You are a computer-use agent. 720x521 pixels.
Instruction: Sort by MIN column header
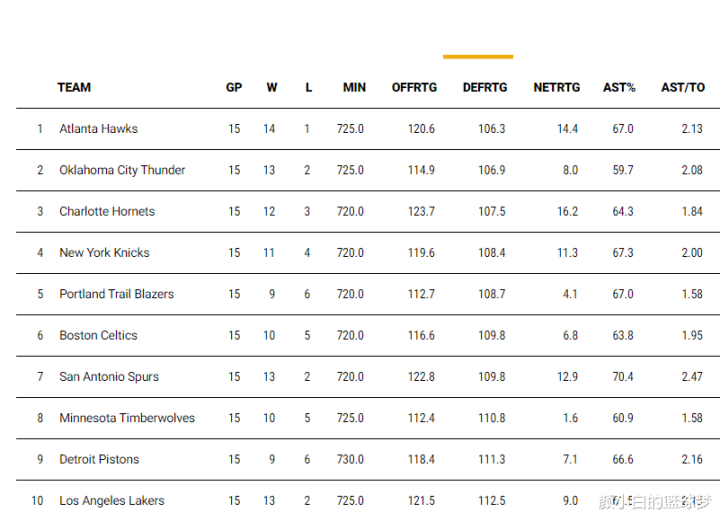[x=354, y=88]
